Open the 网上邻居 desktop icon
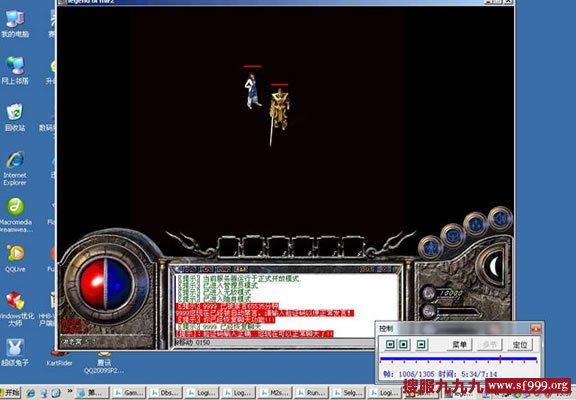The width and height of the screenshot is (576, 400). pyautogui.click(x=15, y=71)
